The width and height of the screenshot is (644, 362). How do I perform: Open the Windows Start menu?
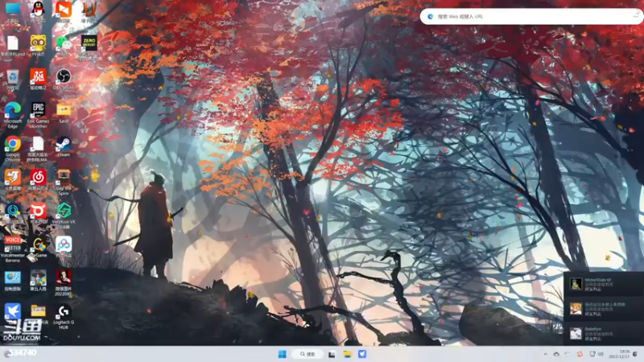tap(283, 354)
